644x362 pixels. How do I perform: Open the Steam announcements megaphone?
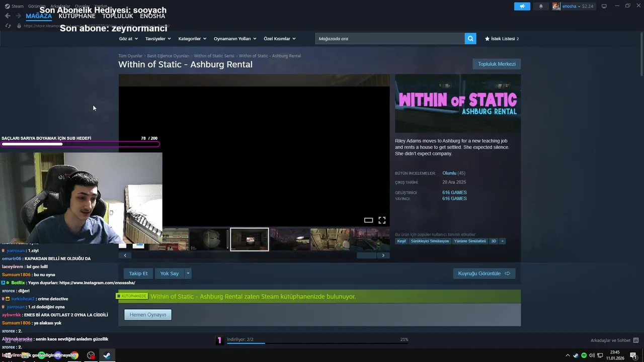(522, 6)
